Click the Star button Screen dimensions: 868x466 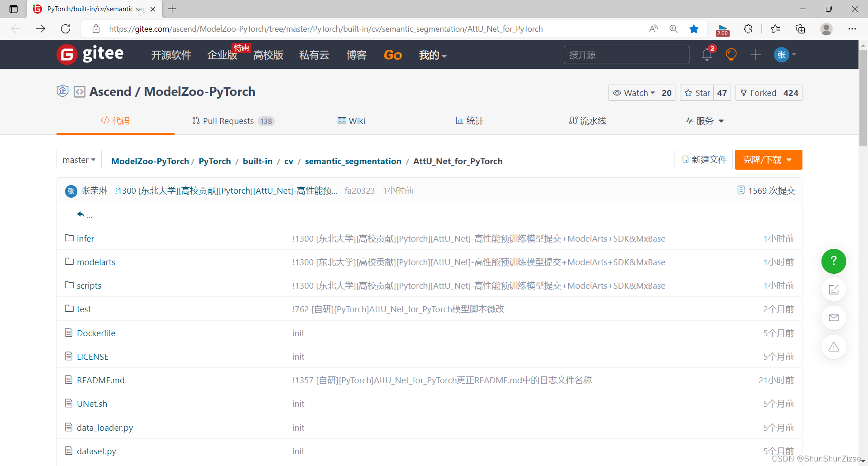697,93
